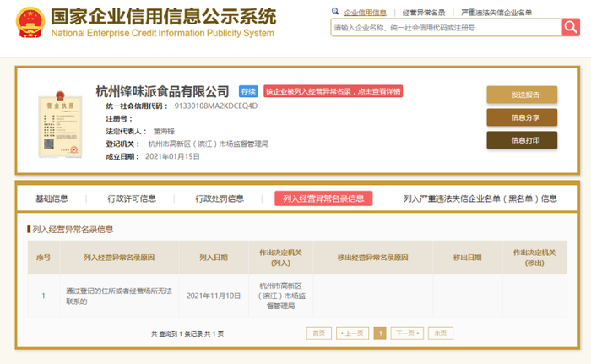Click the red abnormal-operation warning banner
The height and width of the screenshot is (364, 591).
[x=333, y=91]
